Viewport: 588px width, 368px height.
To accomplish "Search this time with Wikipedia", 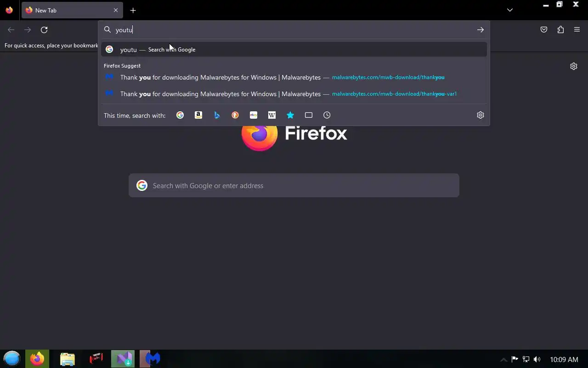I will pyautogui.click(x=272, y=115).
